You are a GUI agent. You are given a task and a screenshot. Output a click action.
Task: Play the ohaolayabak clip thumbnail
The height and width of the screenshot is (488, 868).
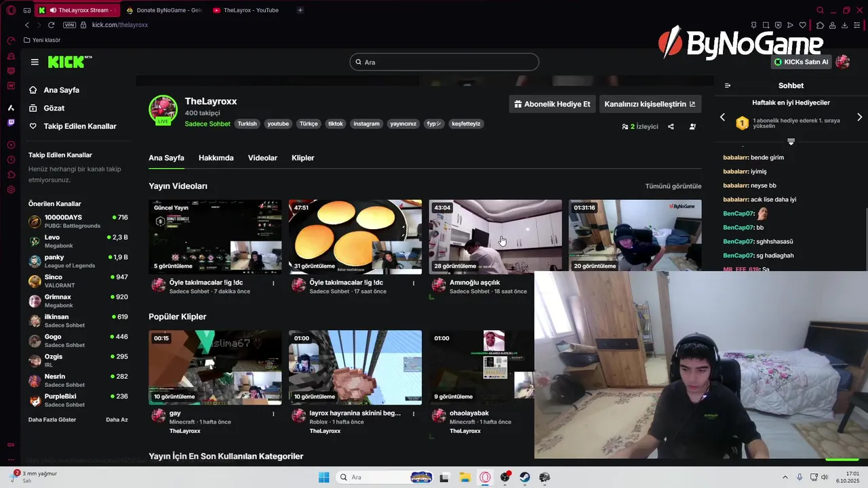pyautogui.click(x=481, y=367)
